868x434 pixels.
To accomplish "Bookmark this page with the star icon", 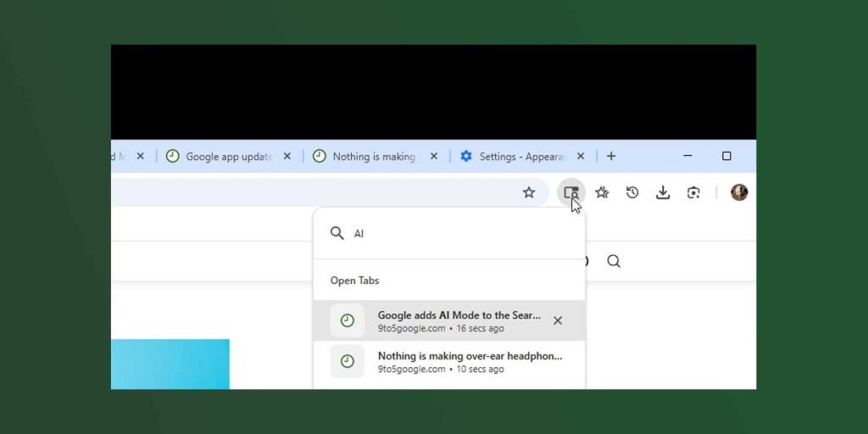I will click(529, 192).
